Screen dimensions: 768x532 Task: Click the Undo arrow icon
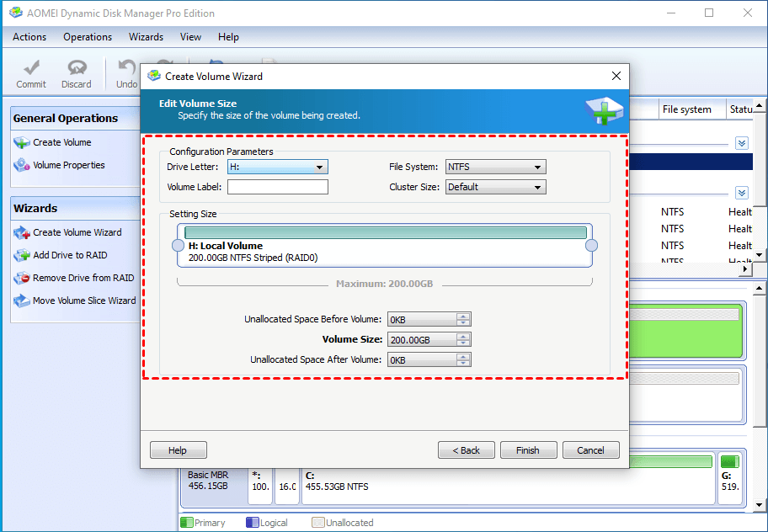[127, 67]
